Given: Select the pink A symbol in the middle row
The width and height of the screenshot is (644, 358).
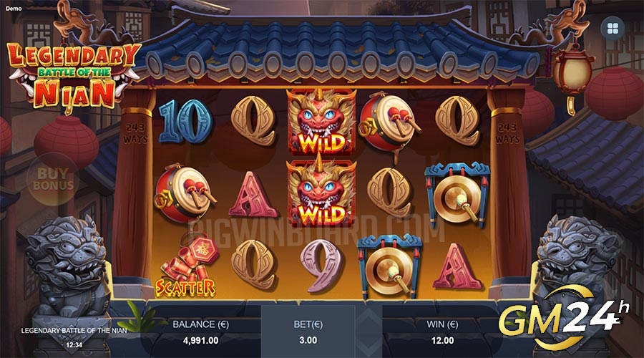Looking at the screenshot, I should (x=253, y=195).
